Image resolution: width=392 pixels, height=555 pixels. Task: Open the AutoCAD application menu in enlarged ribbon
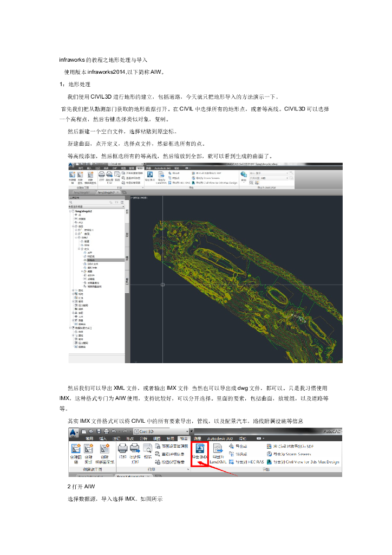[x=73, y=433]
